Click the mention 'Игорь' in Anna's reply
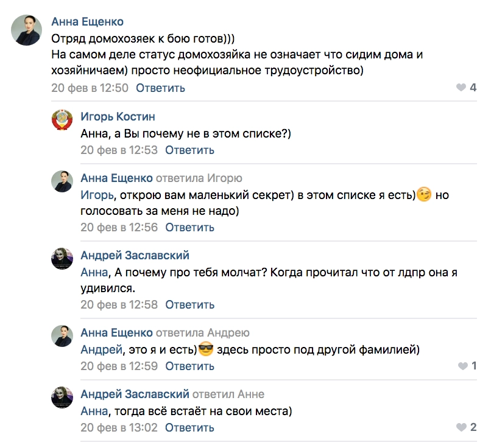491x448 pixels. pos(96,195)
